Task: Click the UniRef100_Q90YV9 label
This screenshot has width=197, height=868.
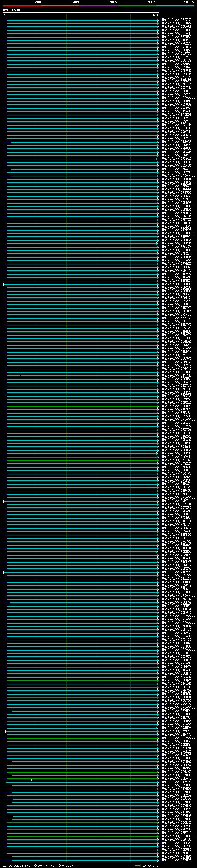Action: click(x=177, y=487)
